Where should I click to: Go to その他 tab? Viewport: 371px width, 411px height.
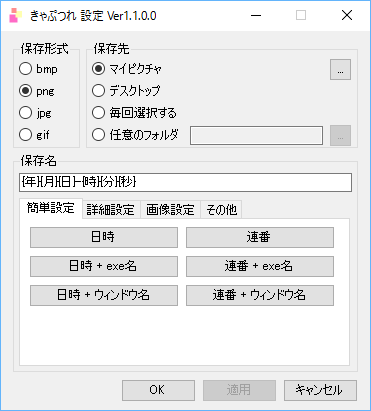click(x=221, y=210)
